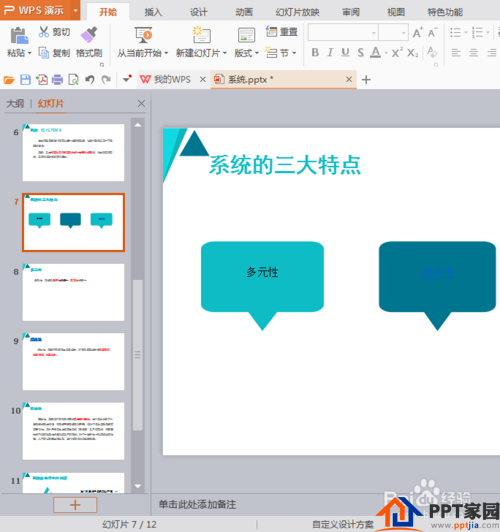Click the Paste clipboard icon
Image resolution: width=500 pixels, height=532 pixels.
tap(19, 36)
